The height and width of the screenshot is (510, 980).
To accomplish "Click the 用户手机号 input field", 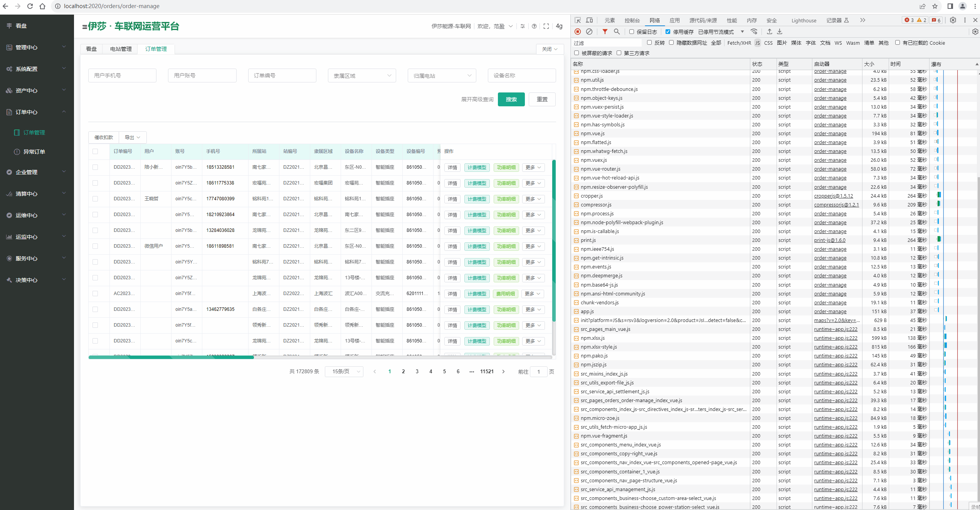I will pyautogui.click(x=122, y=75).
